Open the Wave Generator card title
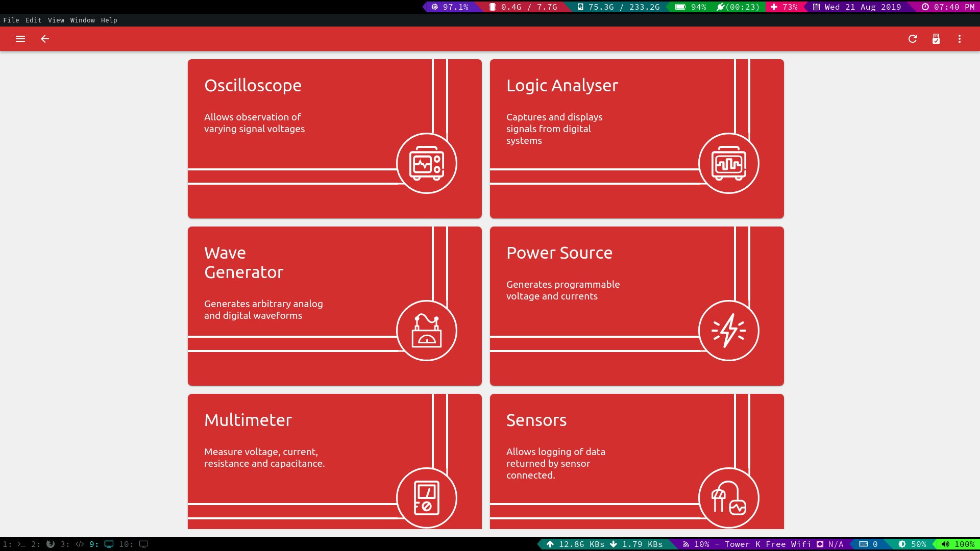The height and width of the screenshot is (551, 980). 244,262
